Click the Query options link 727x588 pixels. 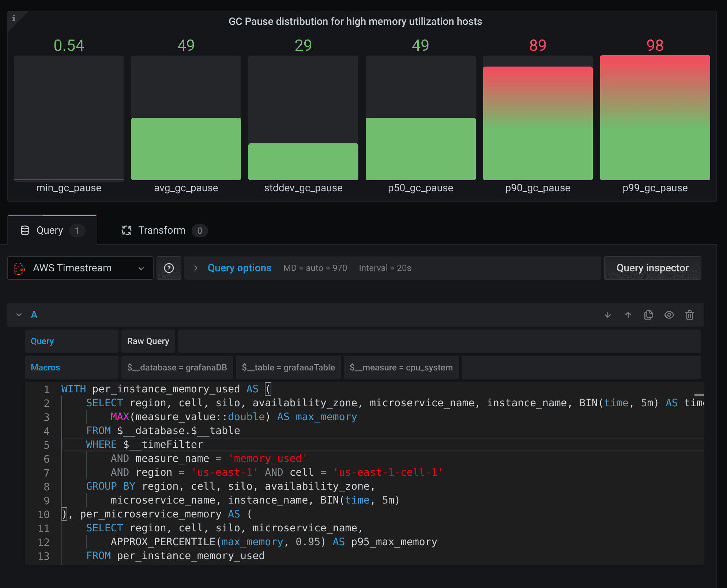coord(239,268)
